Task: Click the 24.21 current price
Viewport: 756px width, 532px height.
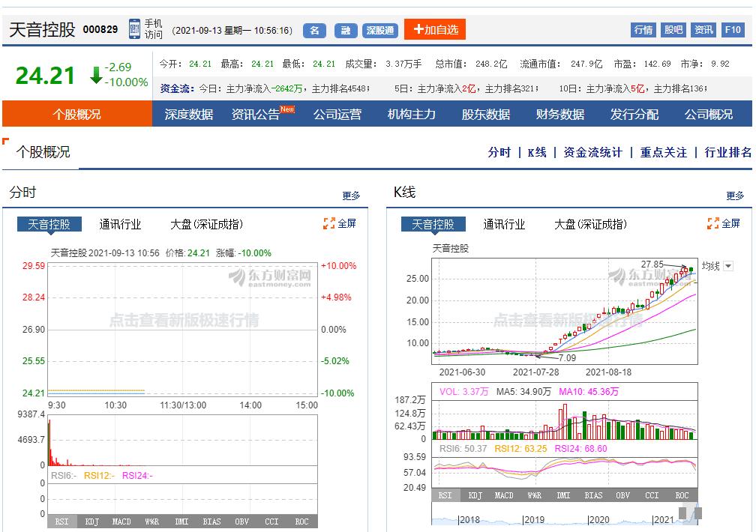Action: point(45,76)
